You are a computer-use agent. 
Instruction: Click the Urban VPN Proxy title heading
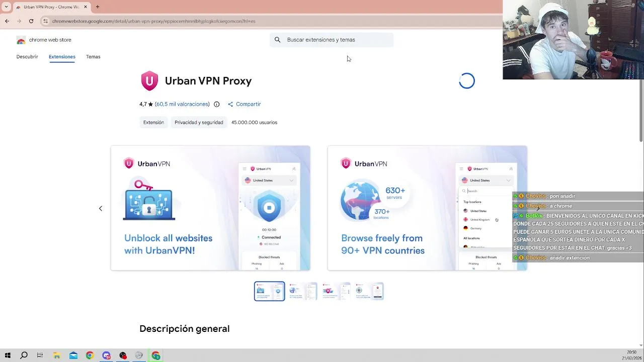tap(208, 81)
